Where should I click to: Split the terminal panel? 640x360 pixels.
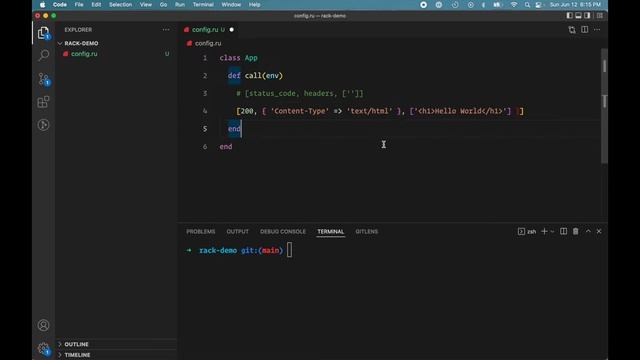(x=563, y=231)
